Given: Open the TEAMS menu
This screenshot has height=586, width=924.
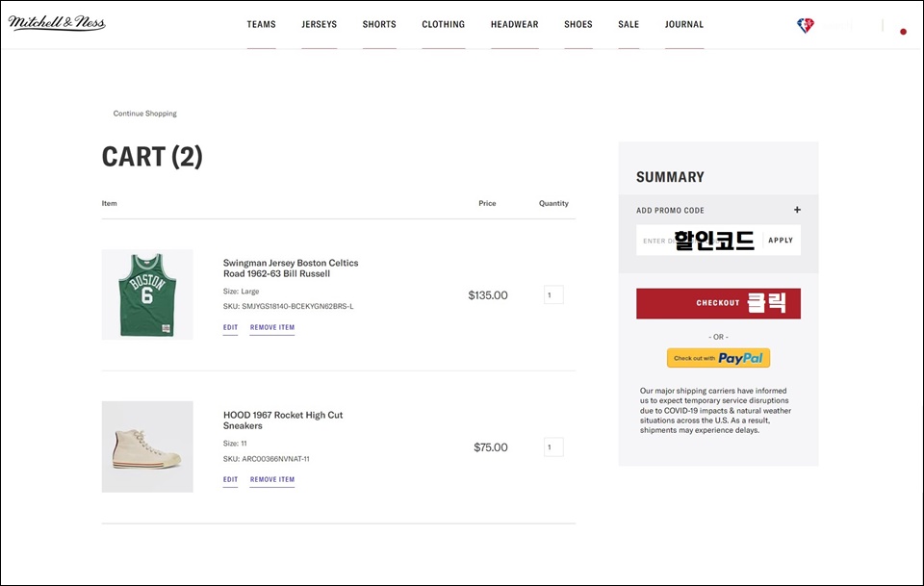Looking at the screenshot, I should click(261, 24).
